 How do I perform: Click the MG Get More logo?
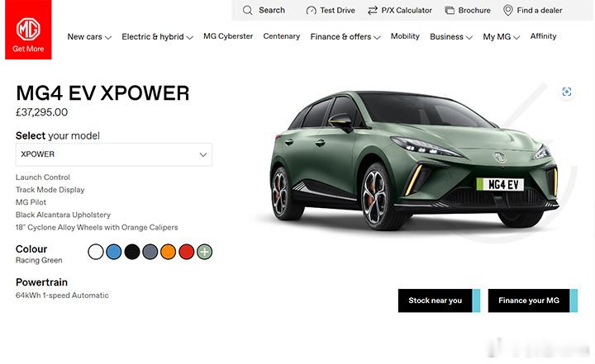coord(28,30)
